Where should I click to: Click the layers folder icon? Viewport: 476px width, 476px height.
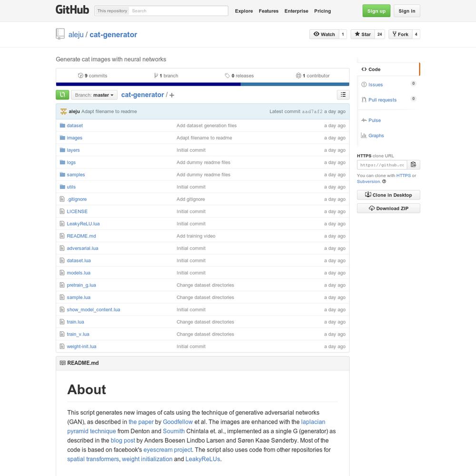click(62, 150)
